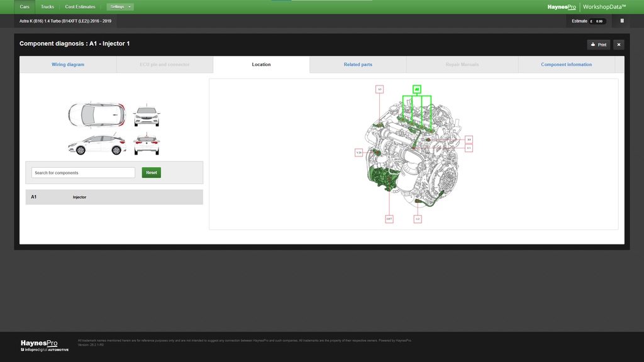The width and height of the screenshot is (644, 362).
Task: Close the Component diagnosis panel
Action: pos(619,45)
